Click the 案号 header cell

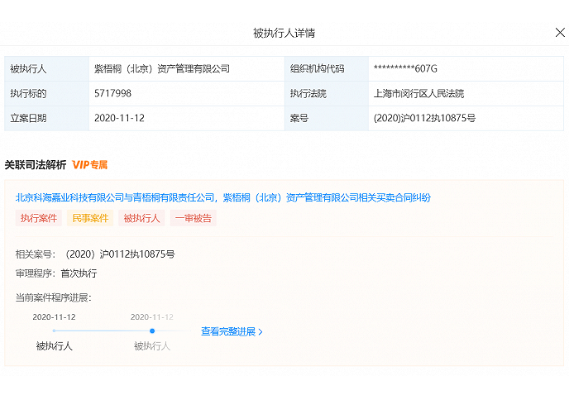coord(327,118)
